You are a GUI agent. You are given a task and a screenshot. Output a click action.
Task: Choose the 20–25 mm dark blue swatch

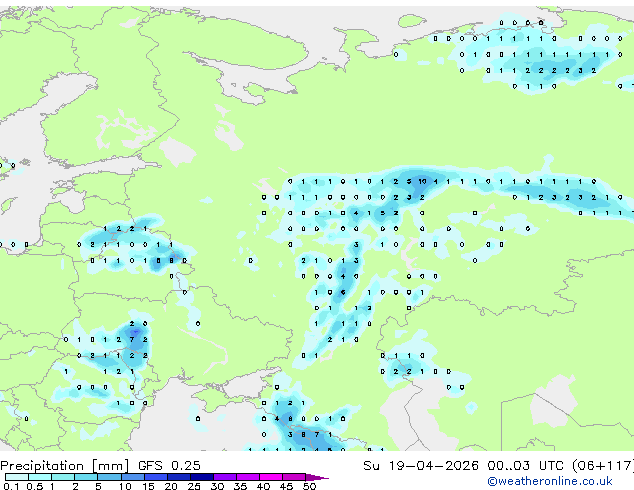pyautogui.click(x=178, y=477)
